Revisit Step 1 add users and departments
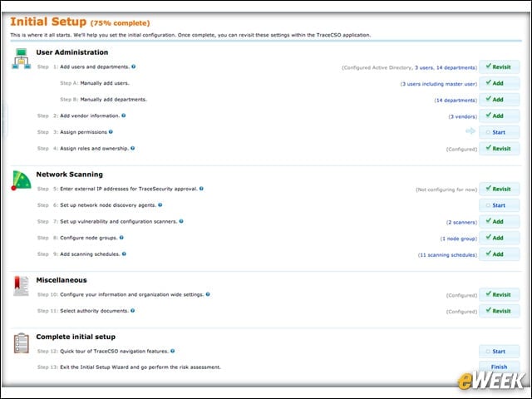 point(499,66)
